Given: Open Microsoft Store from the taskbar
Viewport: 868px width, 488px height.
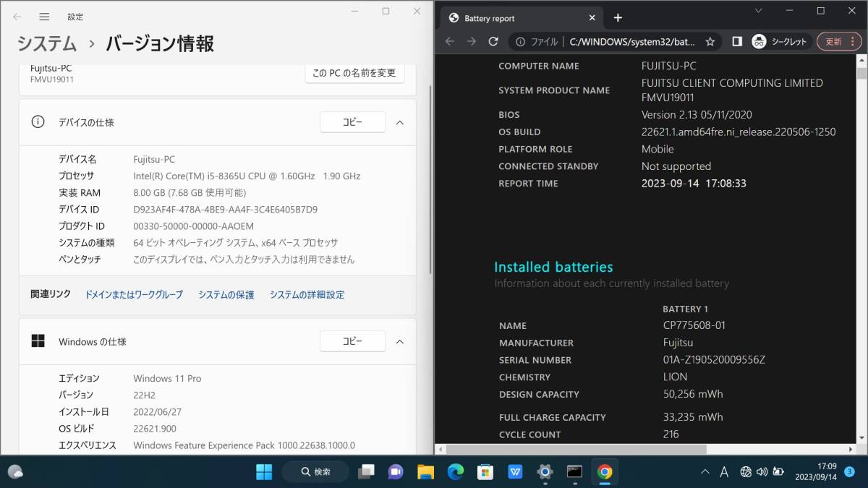Looking at the screenshot, I should coord(485,472).
